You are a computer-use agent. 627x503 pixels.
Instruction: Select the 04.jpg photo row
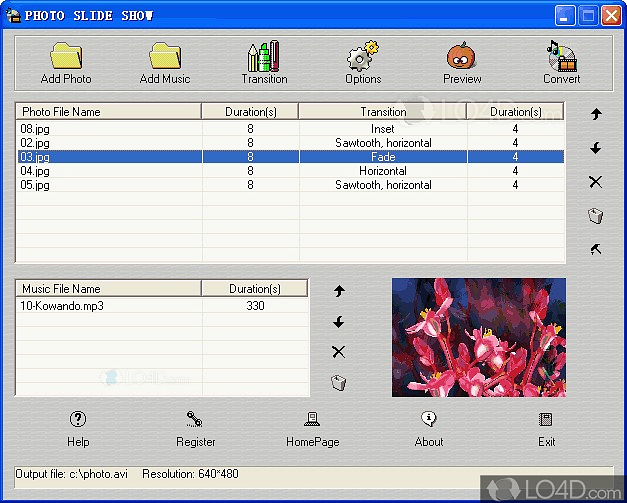click(290, 171)
